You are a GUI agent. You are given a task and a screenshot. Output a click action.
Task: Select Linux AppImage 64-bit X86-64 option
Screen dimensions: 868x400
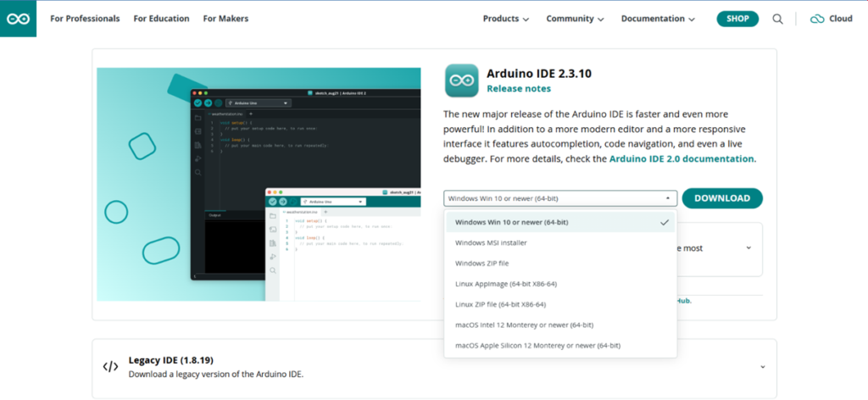click(560, 284)
